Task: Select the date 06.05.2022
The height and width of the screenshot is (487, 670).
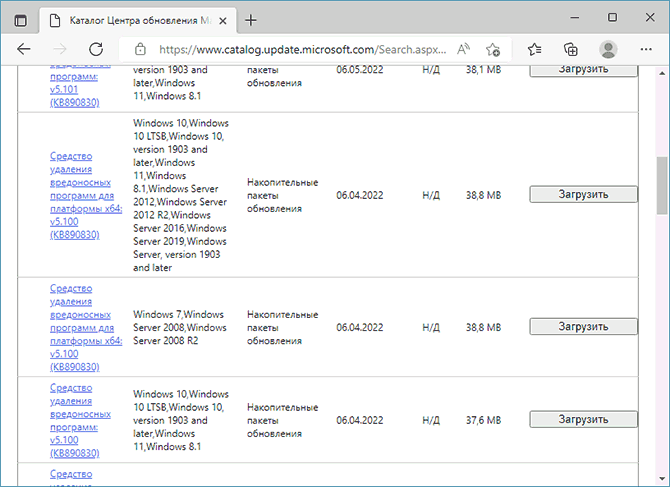Action: tap(360, 70)
